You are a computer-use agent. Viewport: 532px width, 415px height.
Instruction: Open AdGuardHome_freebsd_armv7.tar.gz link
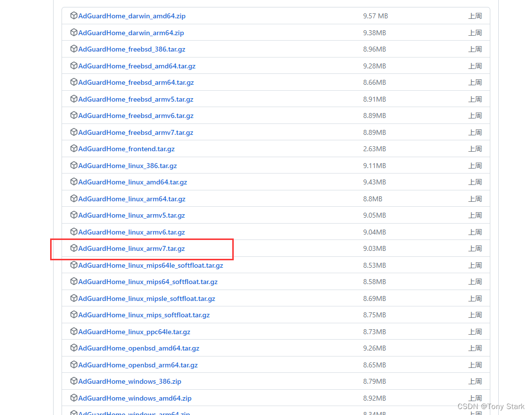[x=135, y=132]
